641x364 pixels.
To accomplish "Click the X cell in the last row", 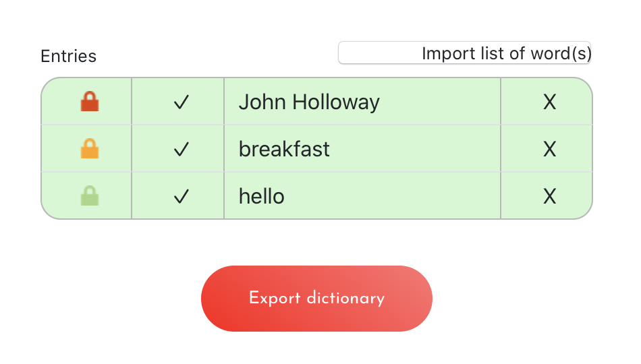I will click(547, 195).
